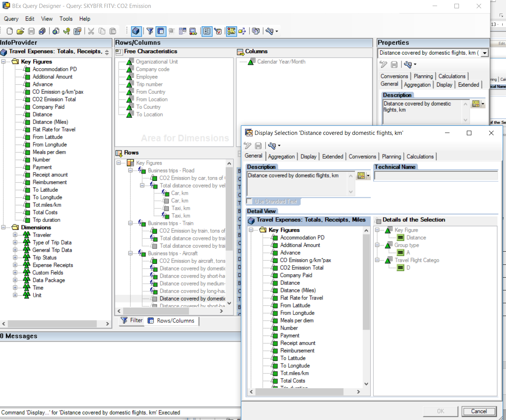
Task: Click the Conditions toolbar icon
Action: coord(183,31)
